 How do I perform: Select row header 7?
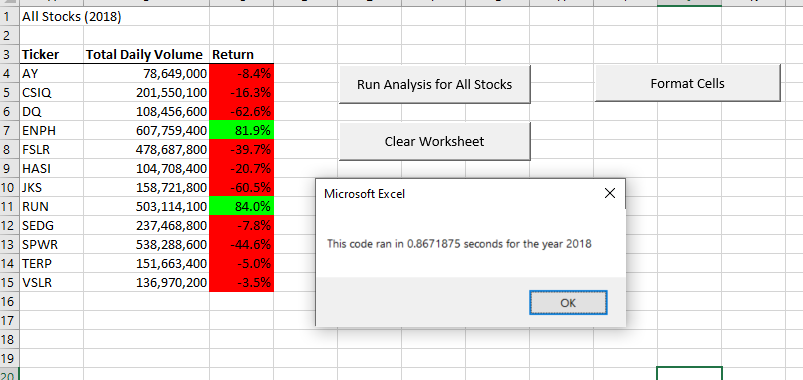9,131
